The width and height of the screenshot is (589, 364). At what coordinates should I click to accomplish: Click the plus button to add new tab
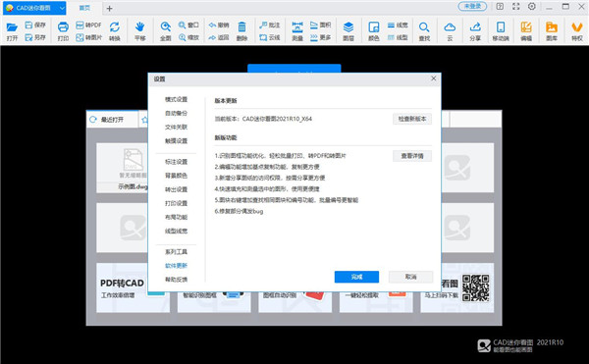(109, 8)
